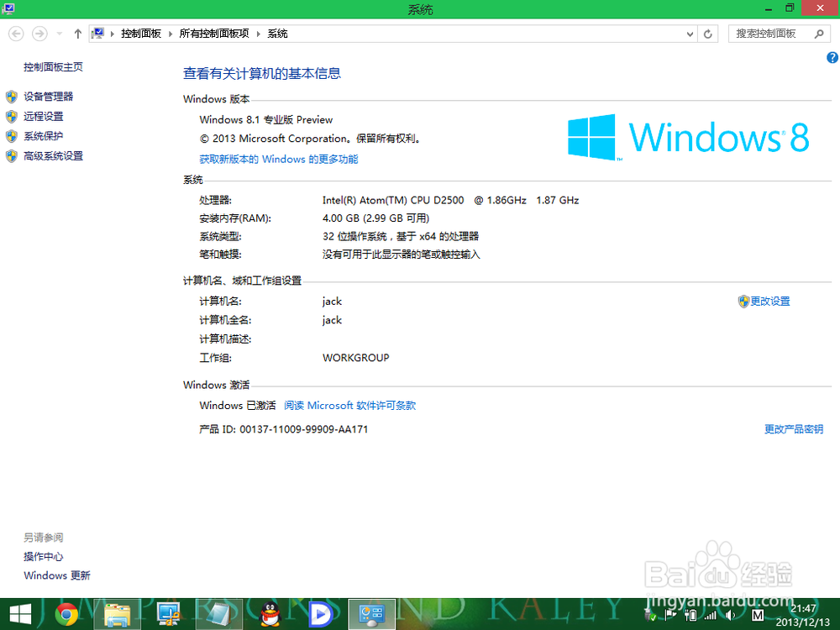
Task: Click the shield icon next to Change settings
Action: point(743,302)
